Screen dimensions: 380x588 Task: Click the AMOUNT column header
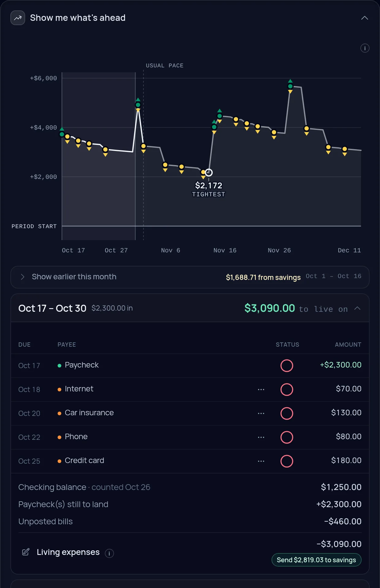click(x=348, y=345)
